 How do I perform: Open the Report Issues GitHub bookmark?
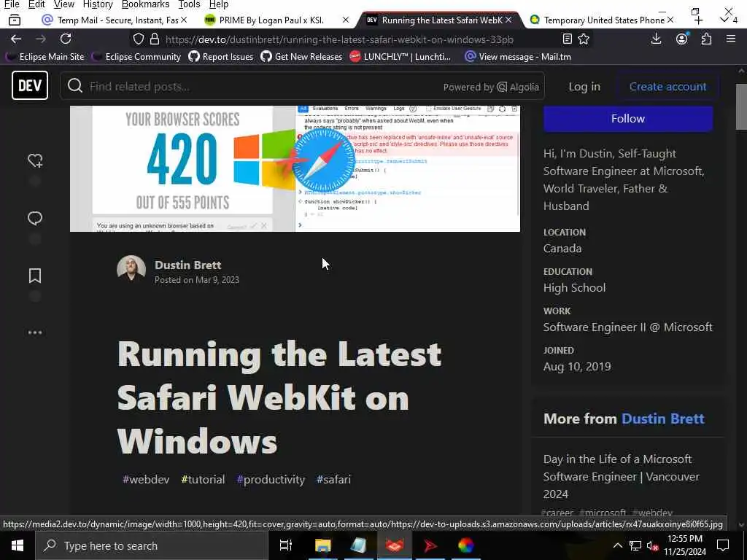(220, 57)
